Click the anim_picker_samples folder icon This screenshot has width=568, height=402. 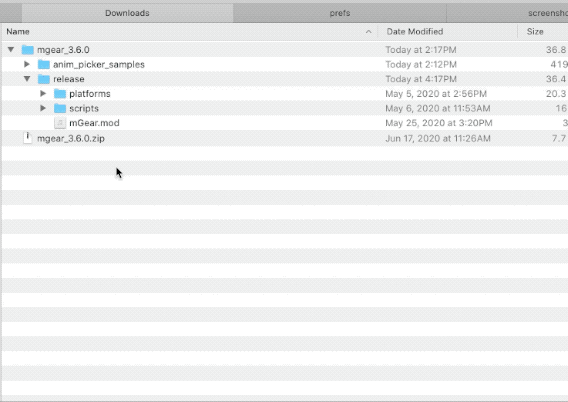click(44, 64)
